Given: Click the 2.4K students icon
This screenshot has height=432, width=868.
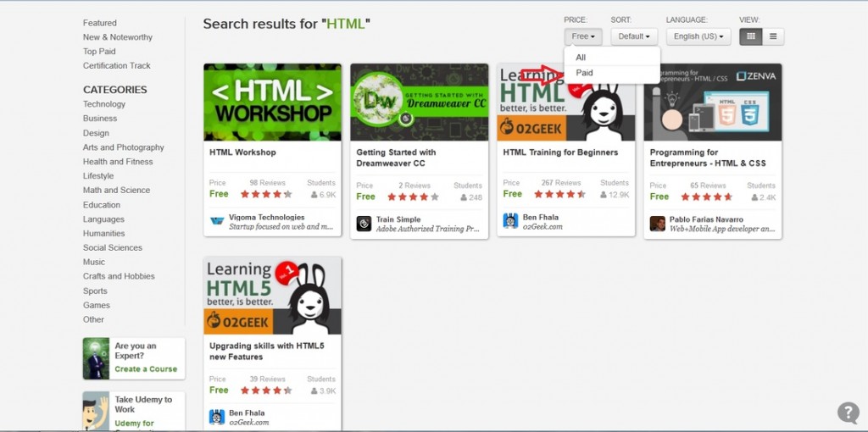Looking at the screenshot, I should (754, 197).
